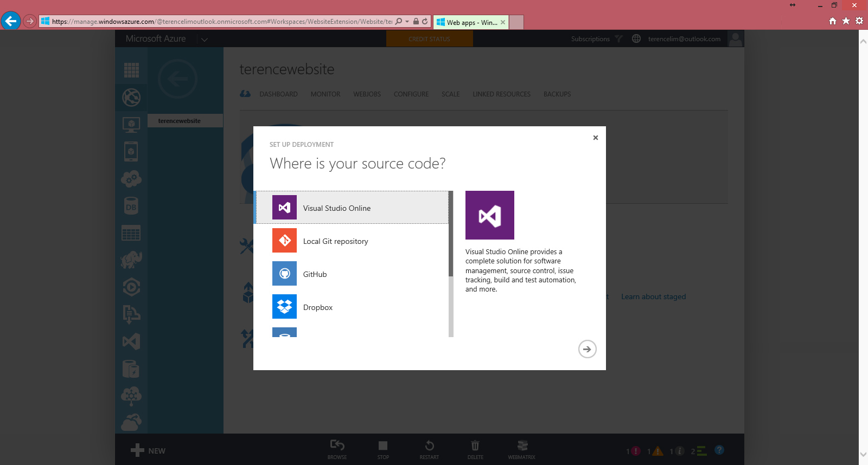
Task: Open the Scale tab
Action: (451, 94)
